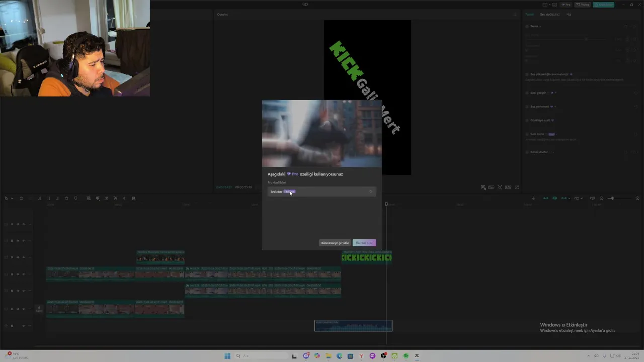Viewport: 644px width, 362px height.
Task: Click the shield marker icon in timeline toolbar
Action: (x=76, y=198)
